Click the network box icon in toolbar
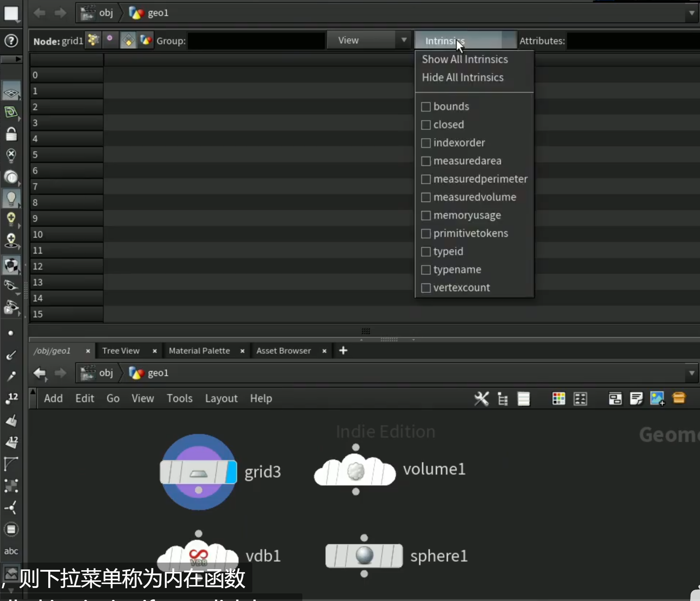 [615, 398]
